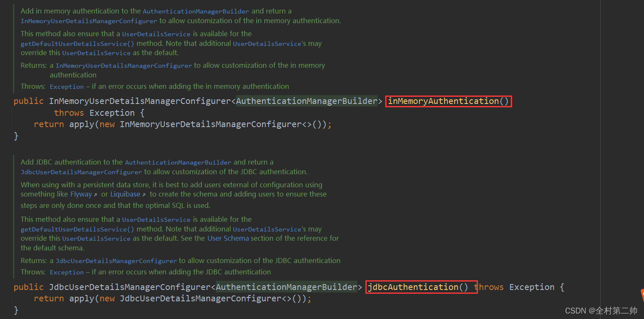This screenshot has height=319, width=644.
Task: Follow the User Schema reference link
Action: tap(228, 238)
